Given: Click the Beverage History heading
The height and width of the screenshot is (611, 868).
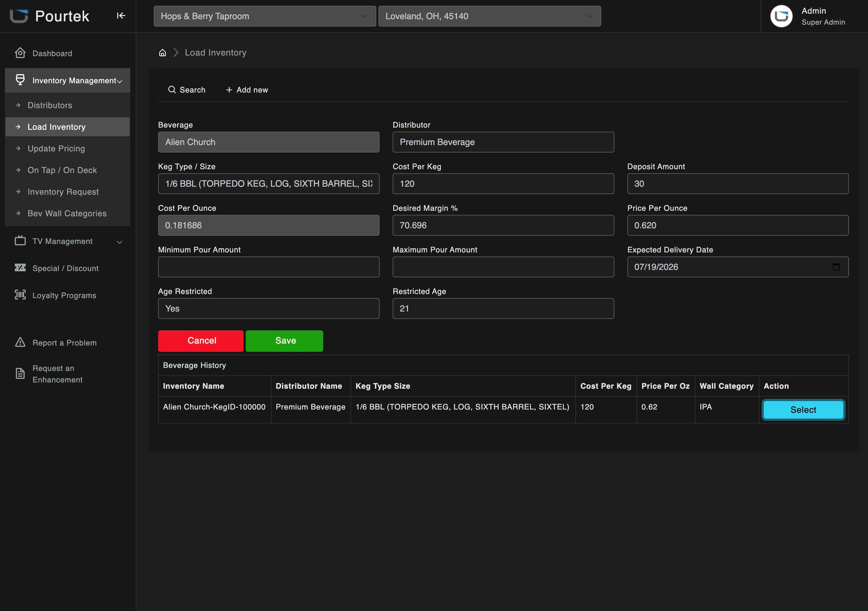Looking at the screenshot, I should coord(194,365).
